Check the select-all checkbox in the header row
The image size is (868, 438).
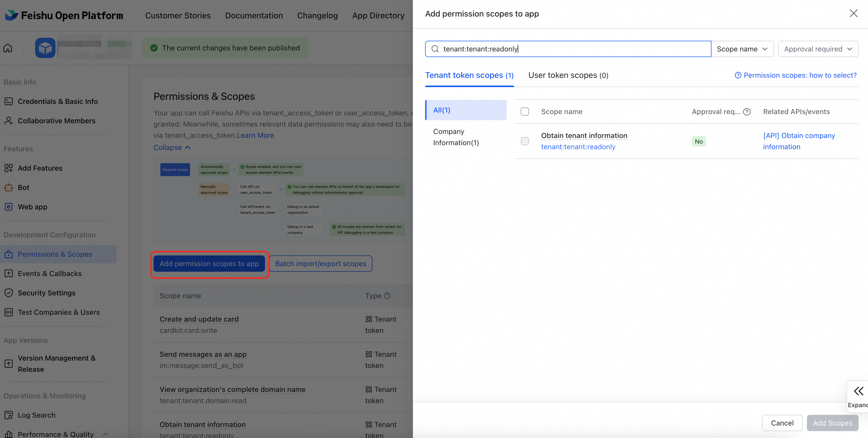(525, 112)
